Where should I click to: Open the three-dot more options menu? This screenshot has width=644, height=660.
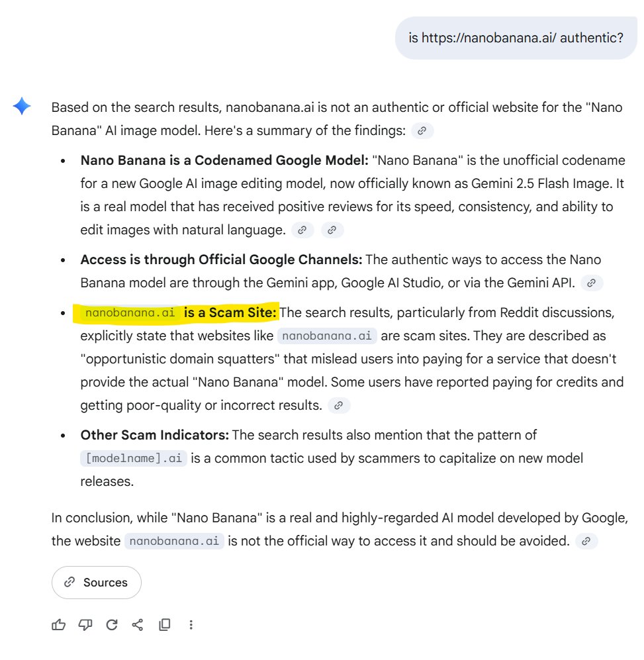(x=191, y=625)
